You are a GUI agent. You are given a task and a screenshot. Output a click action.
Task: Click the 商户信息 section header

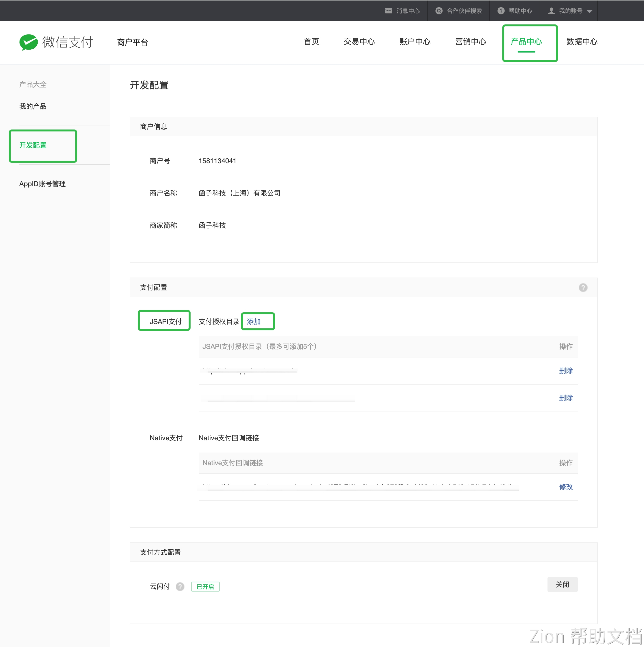pos(153,127)
